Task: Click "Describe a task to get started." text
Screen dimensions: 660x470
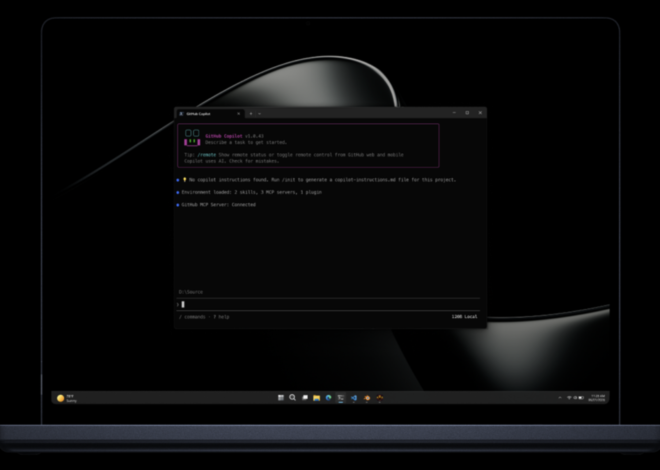Action: pyautogui.click(x=246, y=142)
